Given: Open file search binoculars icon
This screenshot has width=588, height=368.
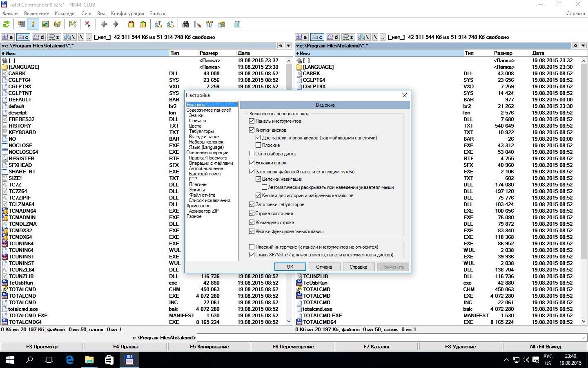Looking at the screenshot, I should [x=186, y=25].
